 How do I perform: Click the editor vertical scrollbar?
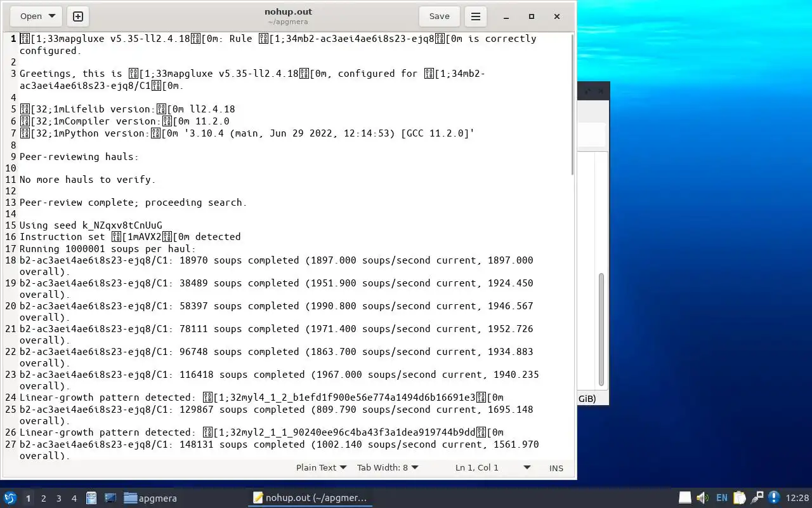pos(573,105)
